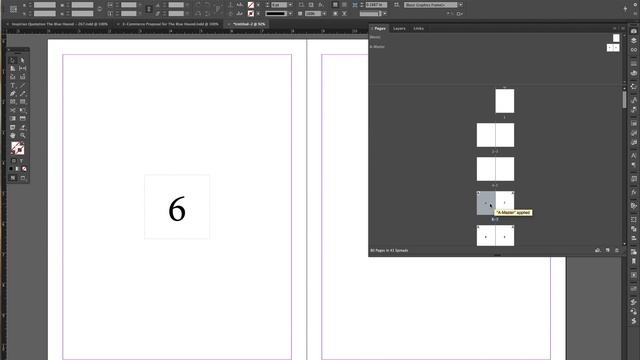Screen dimensions: 640x360
Task: Click the reference point locator
Action: [13, 9]
